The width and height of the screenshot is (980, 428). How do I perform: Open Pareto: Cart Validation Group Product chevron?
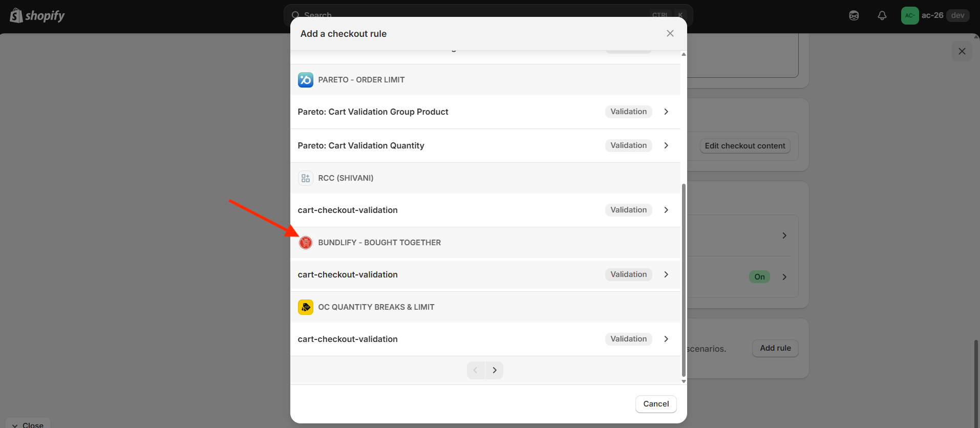[666, 112]
